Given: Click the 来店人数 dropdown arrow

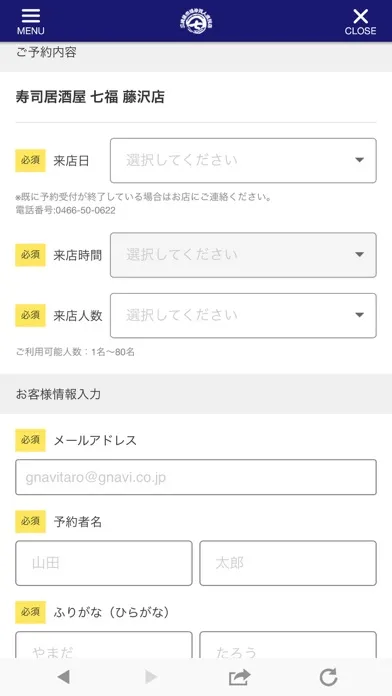Looking at the screenshot, I should [360, 315].
